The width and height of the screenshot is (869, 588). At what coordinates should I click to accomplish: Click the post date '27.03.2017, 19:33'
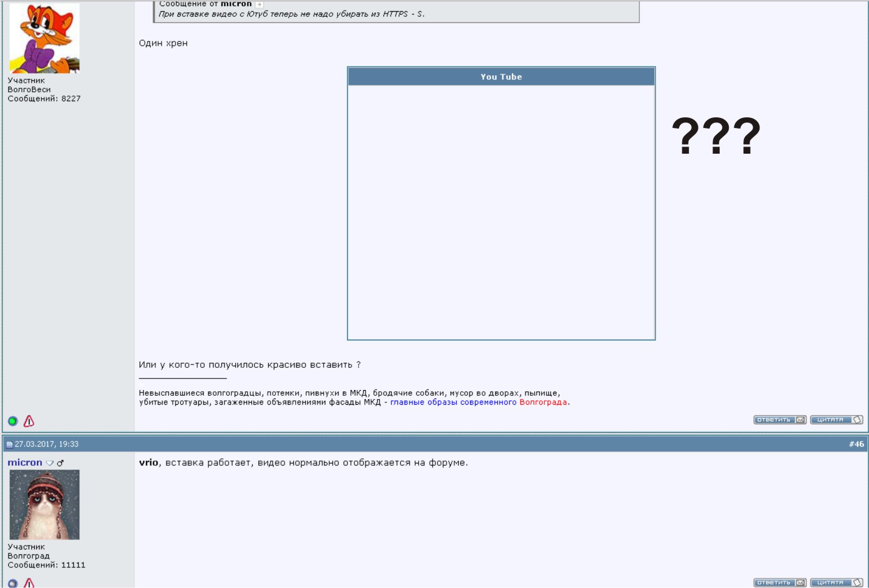click(46, 444)
